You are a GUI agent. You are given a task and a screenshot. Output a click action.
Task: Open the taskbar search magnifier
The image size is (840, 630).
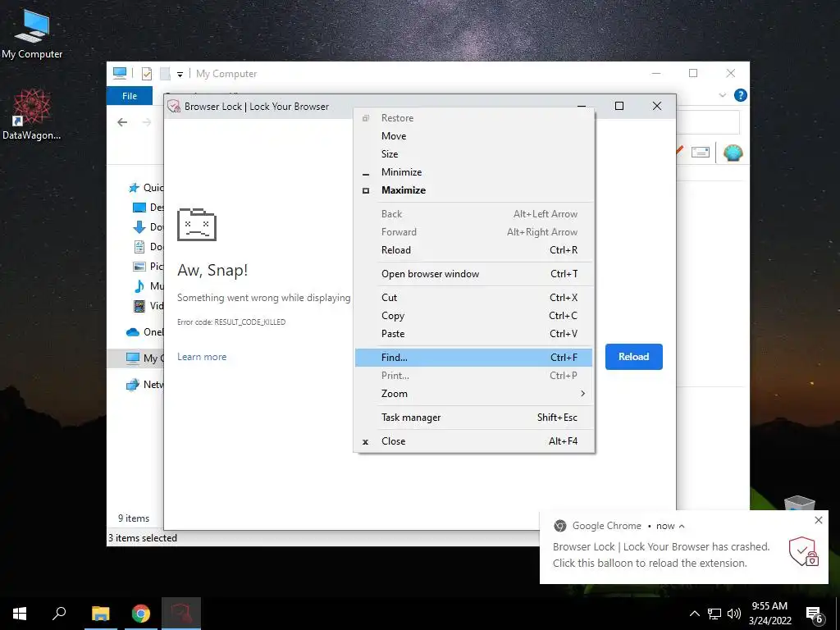[59, 614]
